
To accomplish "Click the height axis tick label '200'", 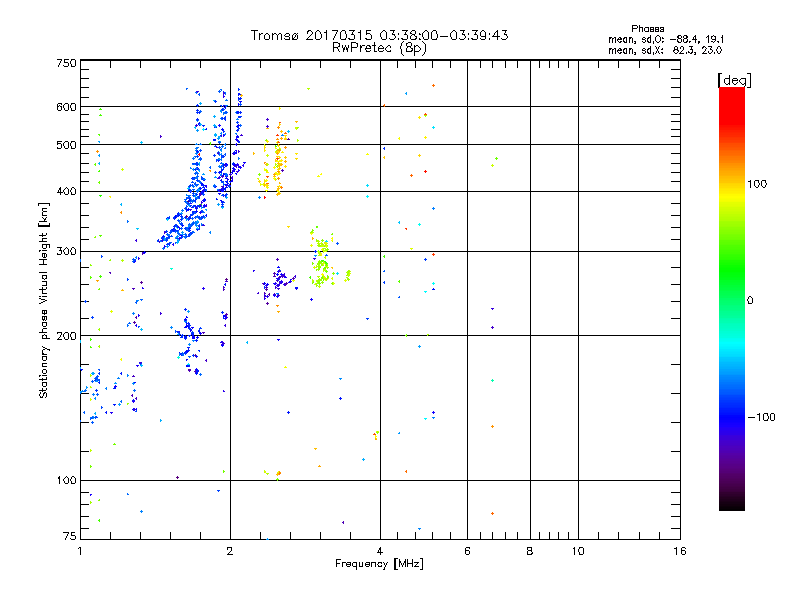I will 66,336.
